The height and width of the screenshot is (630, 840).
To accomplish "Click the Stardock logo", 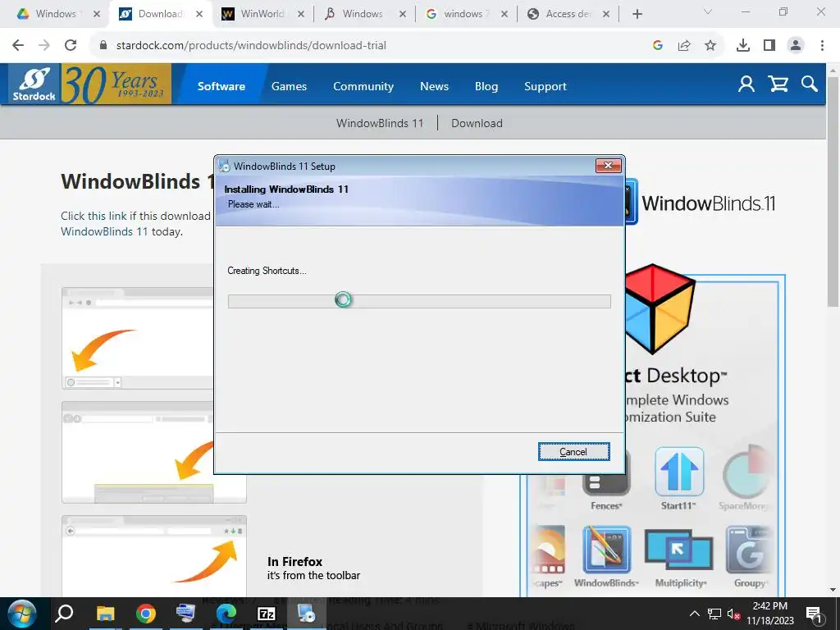I will [x=34, y=84].
